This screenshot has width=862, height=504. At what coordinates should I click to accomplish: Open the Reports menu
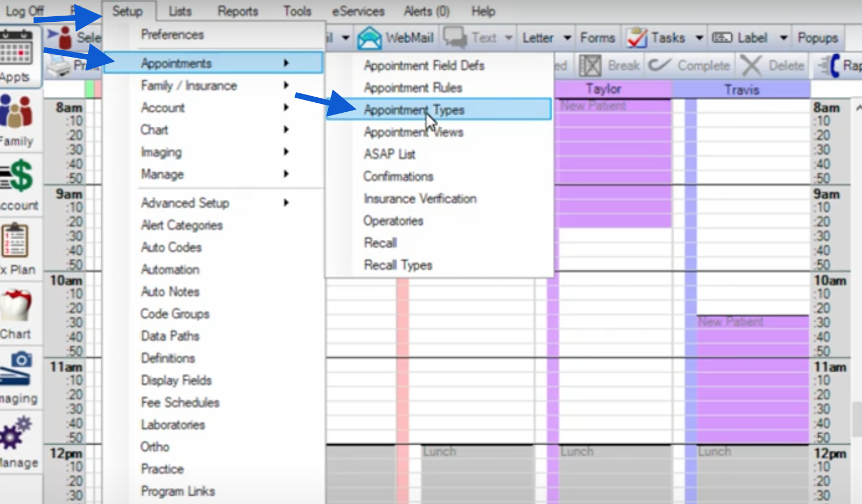pos(238,11)
